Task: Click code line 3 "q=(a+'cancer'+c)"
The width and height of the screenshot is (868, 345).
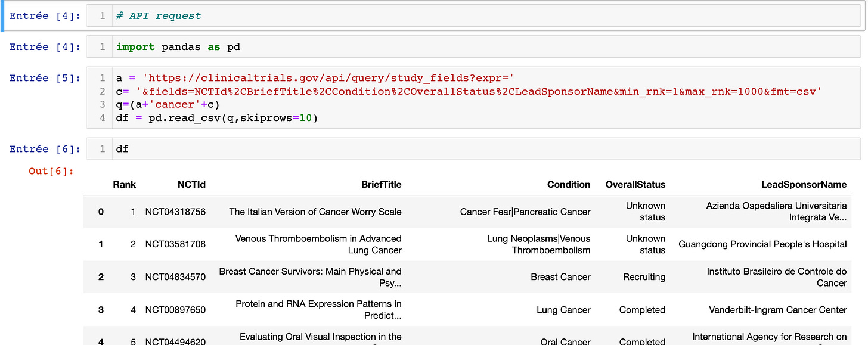Action: click(x=168, y=104)
